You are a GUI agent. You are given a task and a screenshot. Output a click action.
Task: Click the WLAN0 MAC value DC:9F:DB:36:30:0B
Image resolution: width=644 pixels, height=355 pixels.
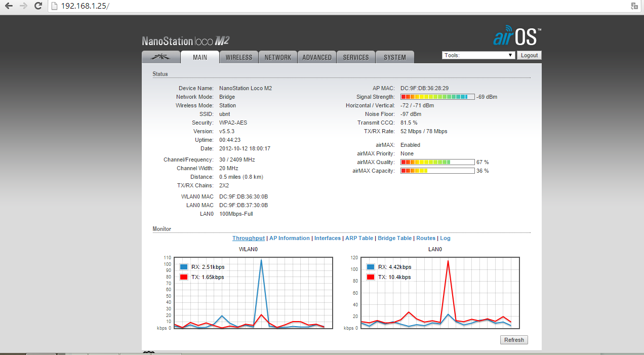click(244, 196)
